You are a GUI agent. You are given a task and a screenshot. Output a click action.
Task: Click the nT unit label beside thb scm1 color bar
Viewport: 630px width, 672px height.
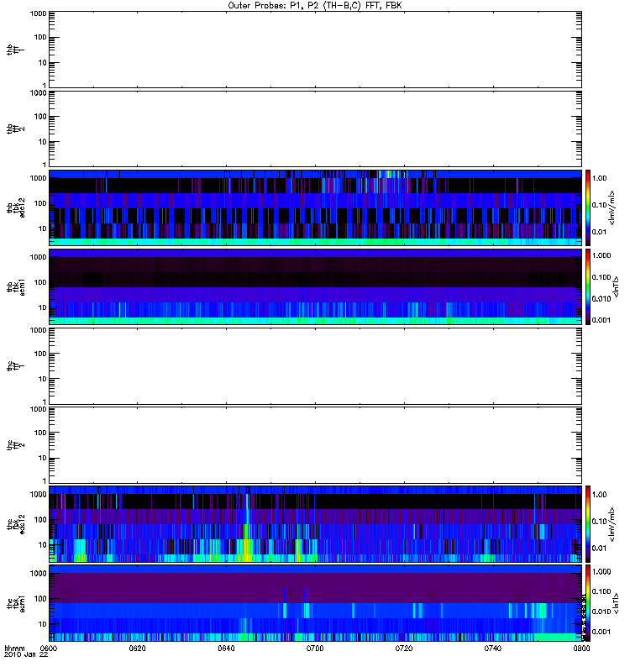(617, 287)
